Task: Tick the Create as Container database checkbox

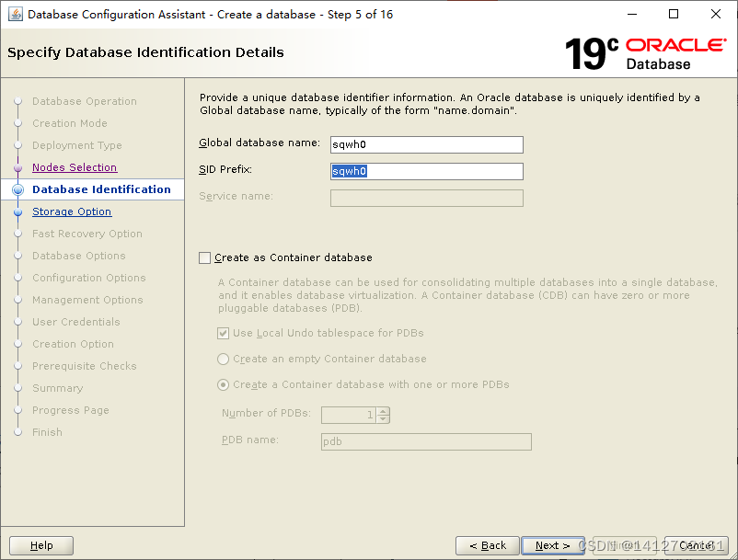Action: pos(204,257)
